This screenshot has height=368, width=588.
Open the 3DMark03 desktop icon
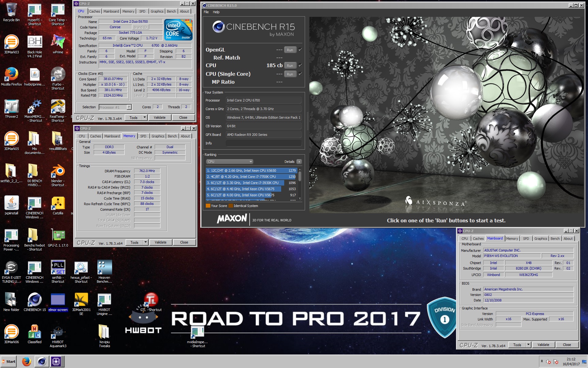11,42
